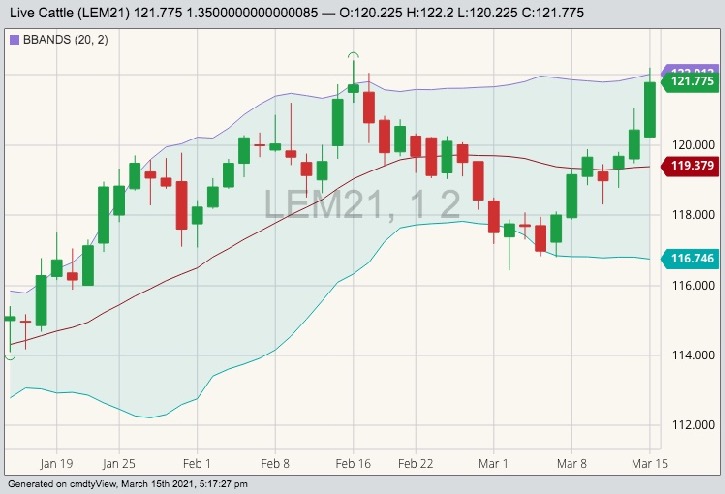Click the high marker above Feb 16 candle
725x494 pixels.
click(x=353, y=56)
